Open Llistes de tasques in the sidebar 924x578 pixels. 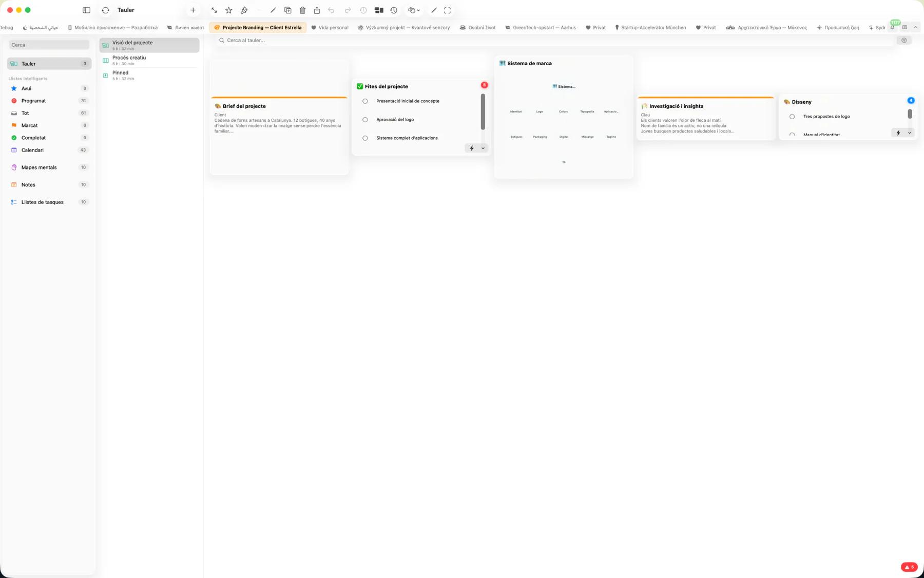[x=49, y=202]
